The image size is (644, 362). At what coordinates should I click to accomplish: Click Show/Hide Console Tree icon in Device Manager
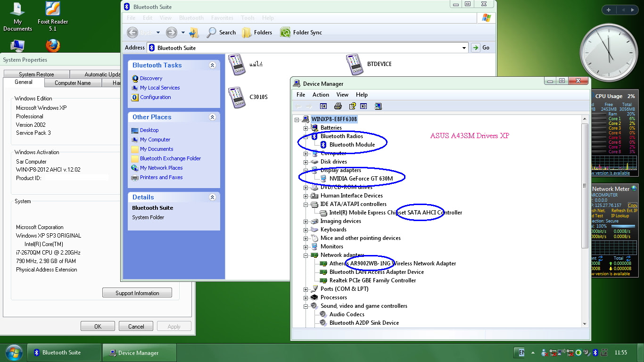[323, 106]
